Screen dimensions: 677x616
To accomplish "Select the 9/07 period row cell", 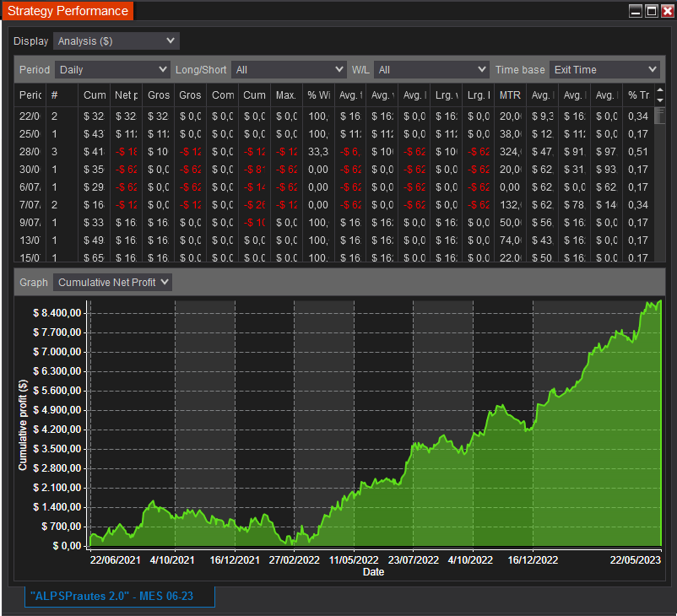I will (x=30, y=222).
